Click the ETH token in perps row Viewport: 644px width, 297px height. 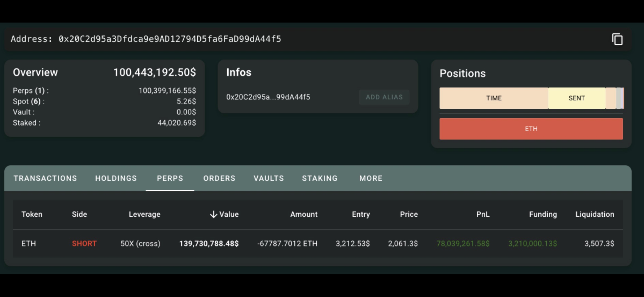[x=29, y=243]
